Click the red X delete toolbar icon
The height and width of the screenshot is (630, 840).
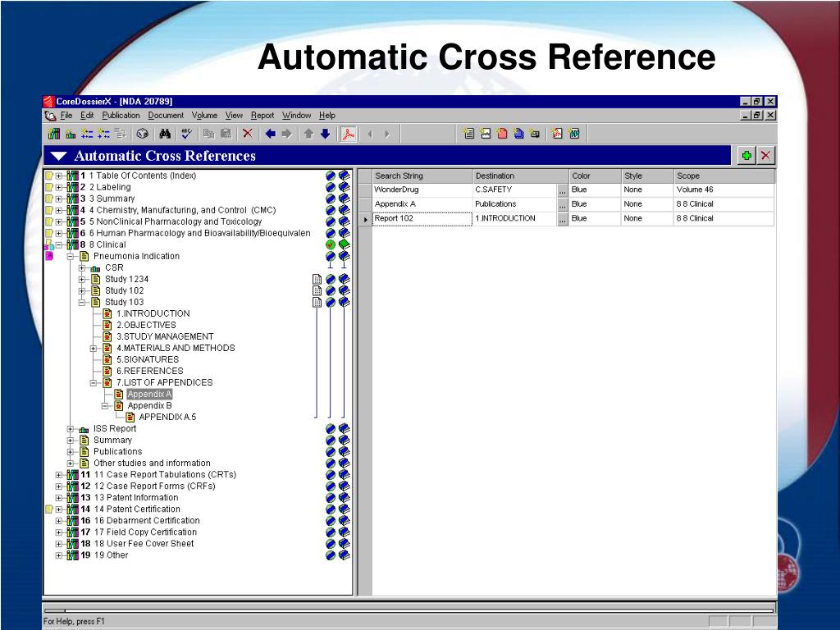[x=248, y=134]
